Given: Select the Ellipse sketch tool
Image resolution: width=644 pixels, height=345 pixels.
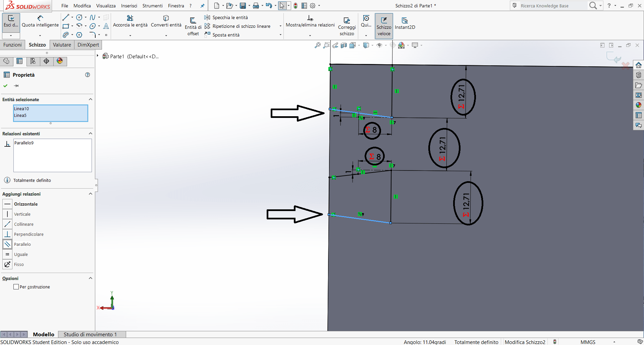Looking at the screenshot, I should pyautogui.click(x=93, y=26).
